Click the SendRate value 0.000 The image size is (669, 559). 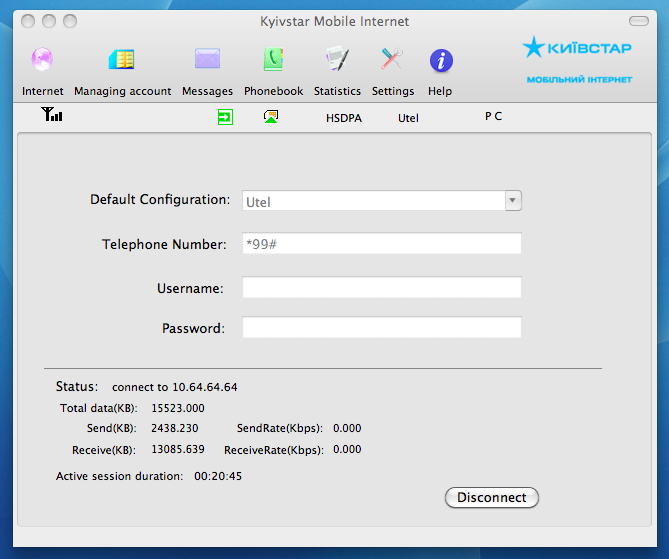pos(347,428)
